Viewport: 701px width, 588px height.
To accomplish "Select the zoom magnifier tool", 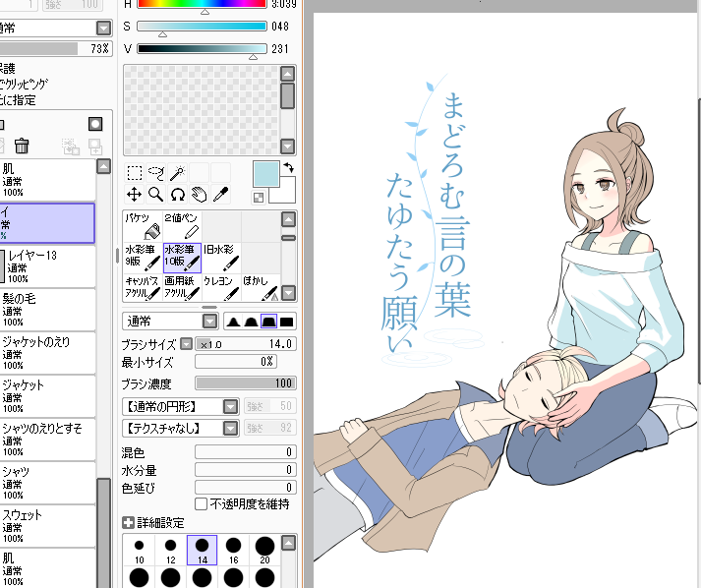I will 156,195.
